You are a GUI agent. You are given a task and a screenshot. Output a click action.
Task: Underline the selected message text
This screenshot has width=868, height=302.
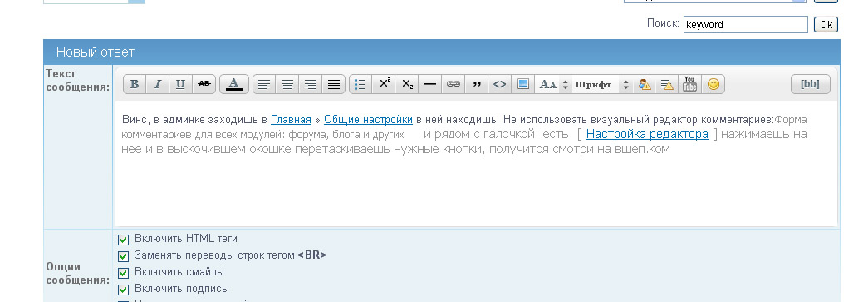[180, 84]
